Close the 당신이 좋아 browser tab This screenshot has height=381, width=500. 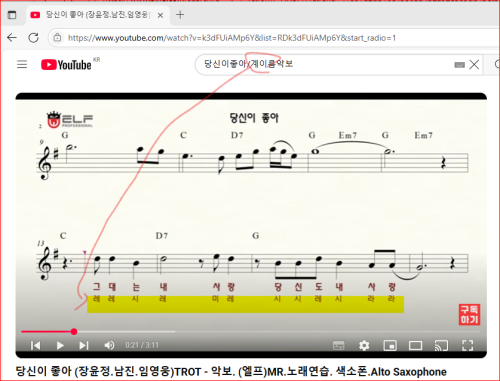point(160,15)
